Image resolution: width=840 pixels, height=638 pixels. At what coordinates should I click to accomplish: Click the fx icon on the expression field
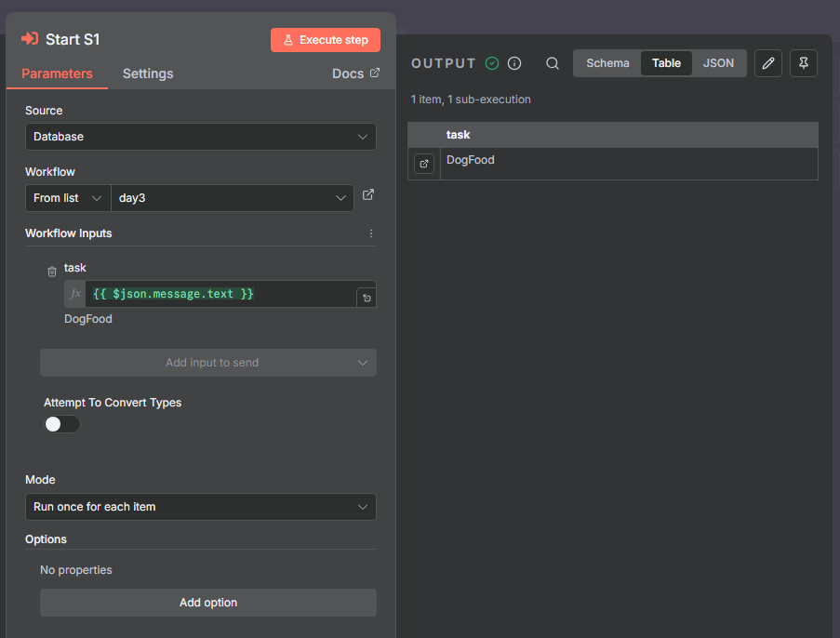(74, 294)
